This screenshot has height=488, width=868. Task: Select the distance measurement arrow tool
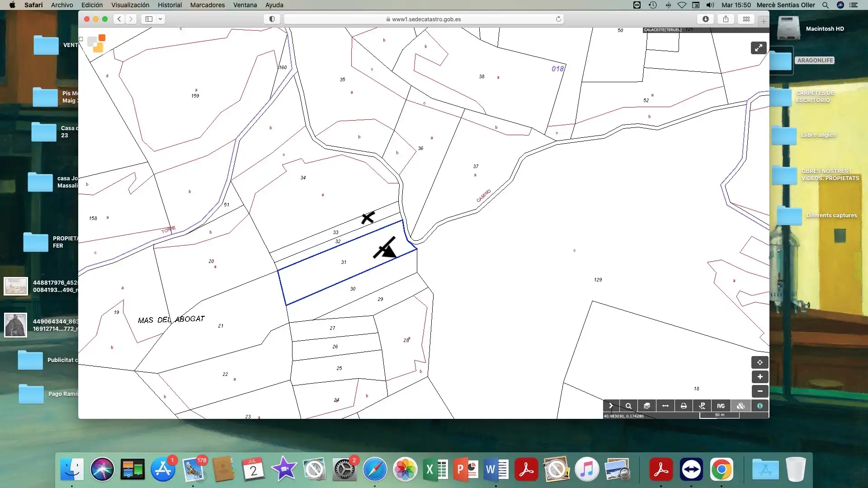(x=665, y=406)
